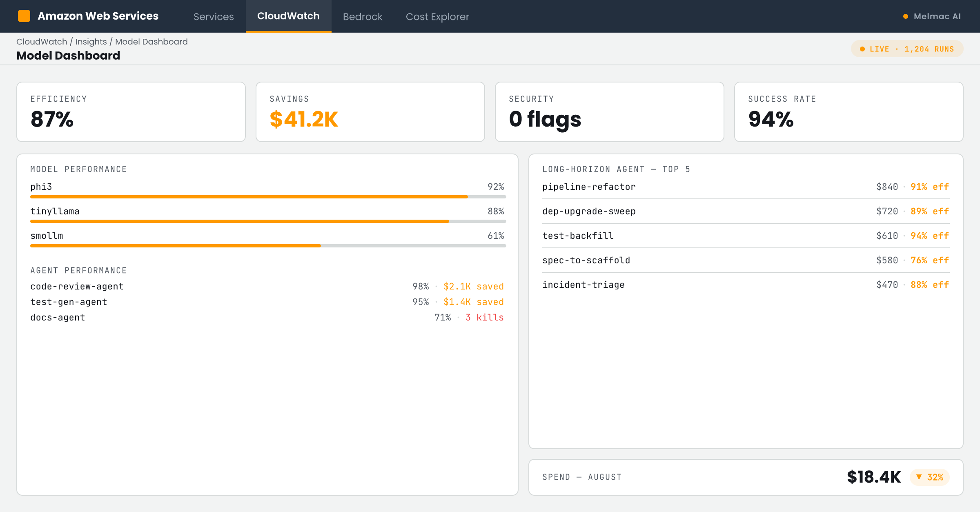The height and width of the screenshot is (512, 980).
Task: Open the Success Rate 94% card
Action: (x=849, y=112)
